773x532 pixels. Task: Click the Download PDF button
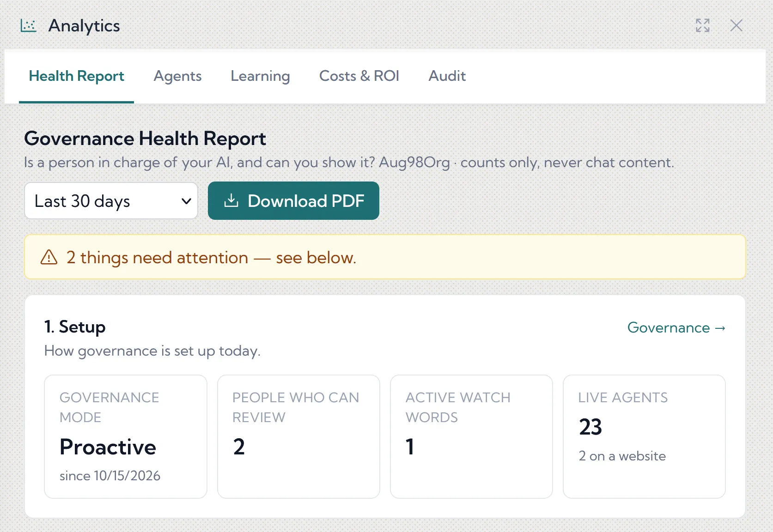[293, 201]
